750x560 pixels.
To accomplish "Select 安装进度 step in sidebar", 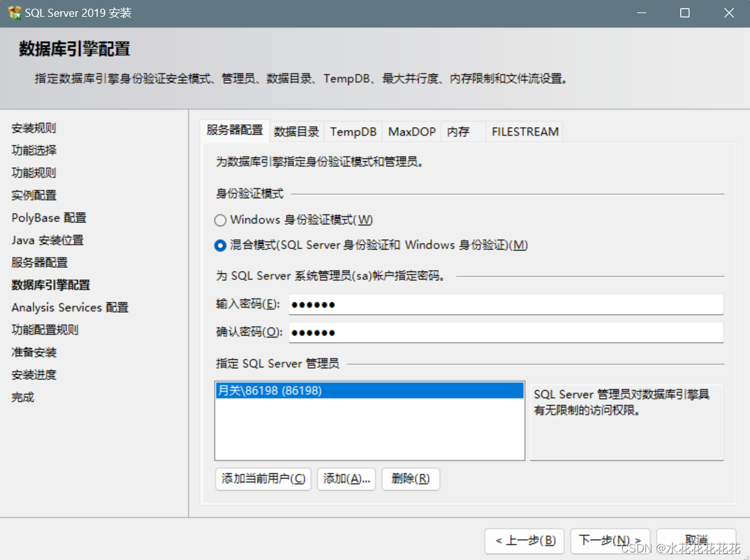I will (x=34, y=375).
